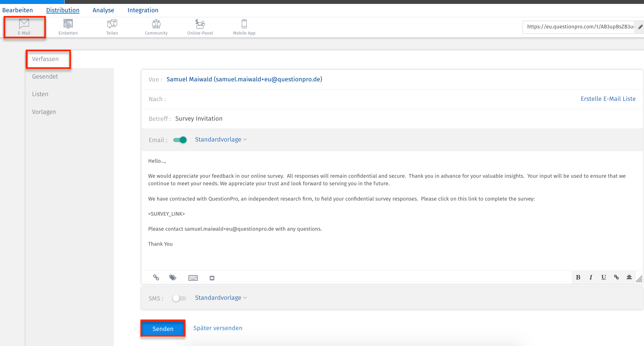
Task: Click the Später versenden link
Action: coord(218,328)
